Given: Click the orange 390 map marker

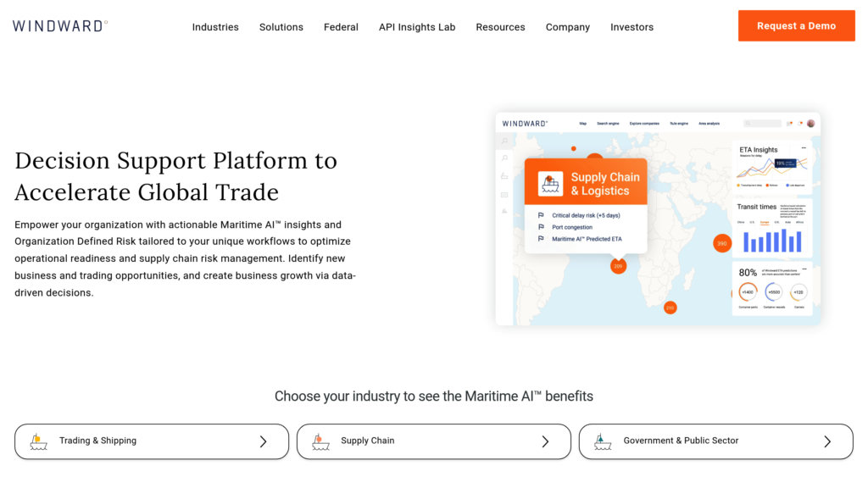Looking at the screenshot, I should [x=721, y=243].
